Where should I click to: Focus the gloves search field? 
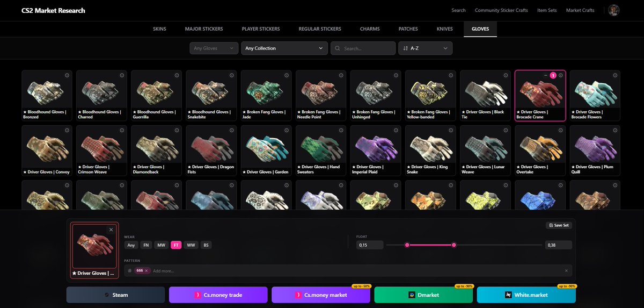point(363,48)
